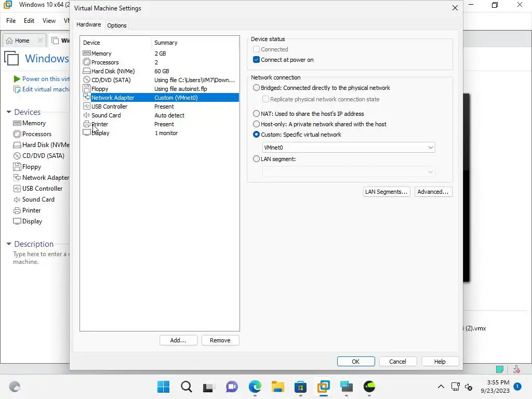Screen dimensions: 532x399
Task: Open the File menu in VMware window
Action: 11,21
